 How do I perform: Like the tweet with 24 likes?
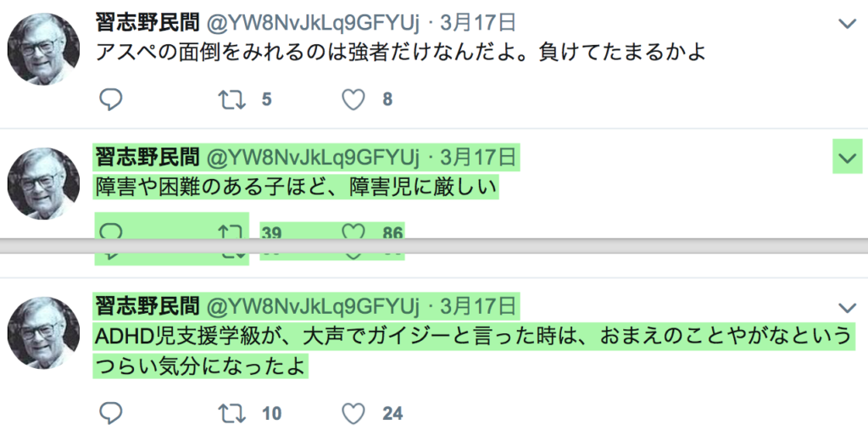click(353, 413)
